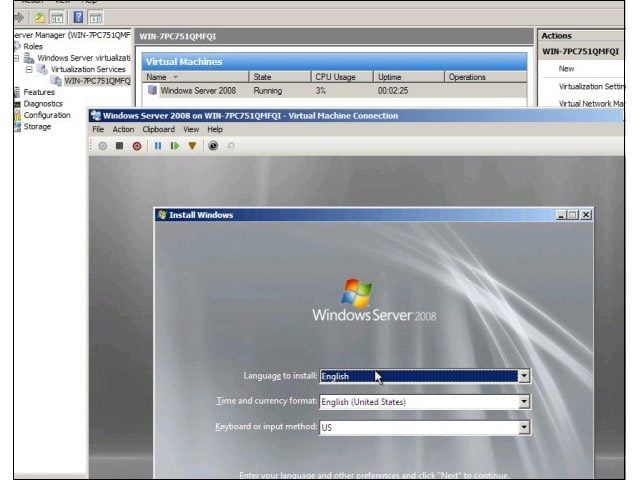This screenshot has height=480, width=640.
Task: Open the Keyboard or input method dropdown
Action: [524, 427]
